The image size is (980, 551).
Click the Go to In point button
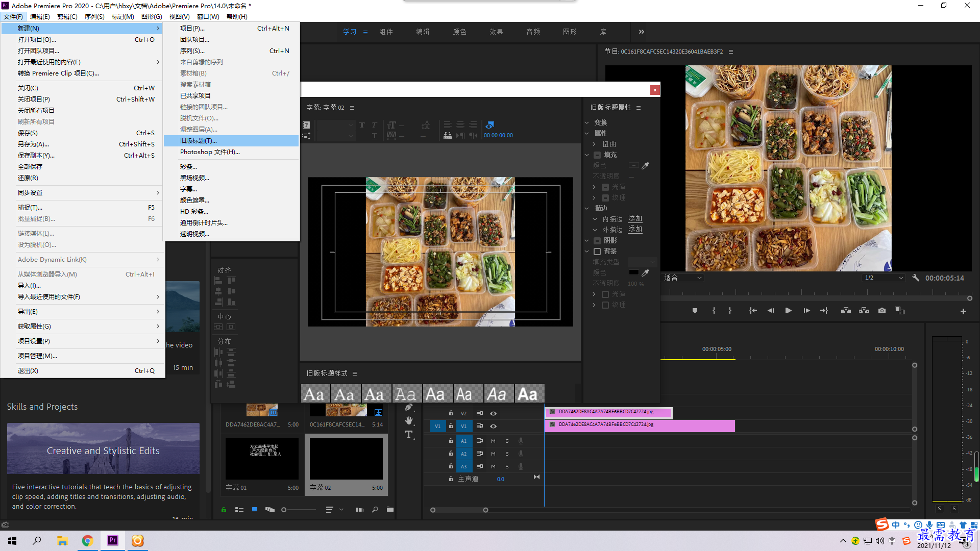753,311
